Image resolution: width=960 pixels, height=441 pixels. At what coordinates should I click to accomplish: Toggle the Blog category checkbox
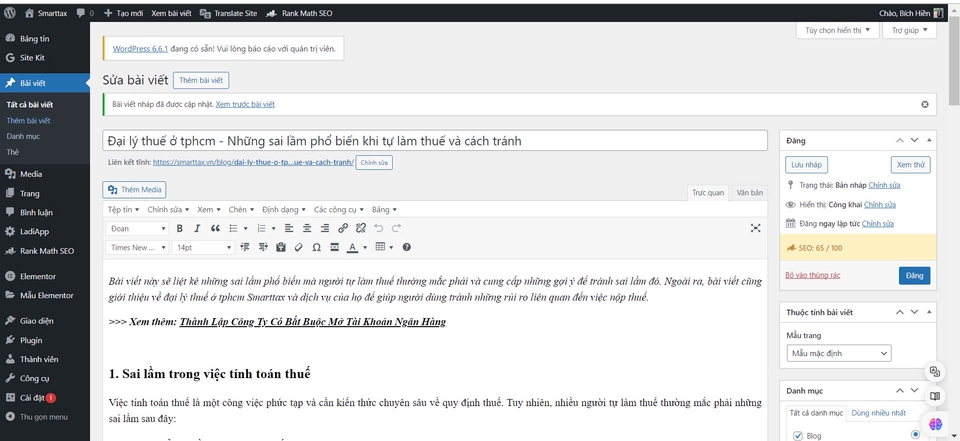pos(797,435)
